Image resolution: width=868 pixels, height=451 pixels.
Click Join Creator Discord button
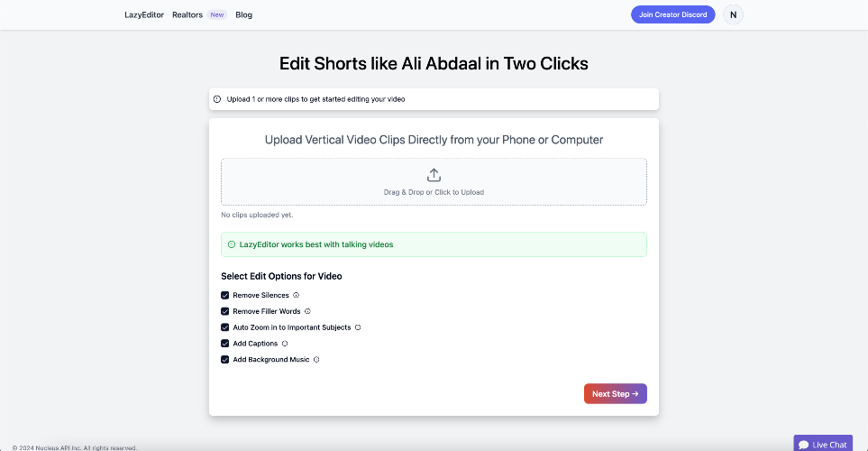tap(673, 14)
